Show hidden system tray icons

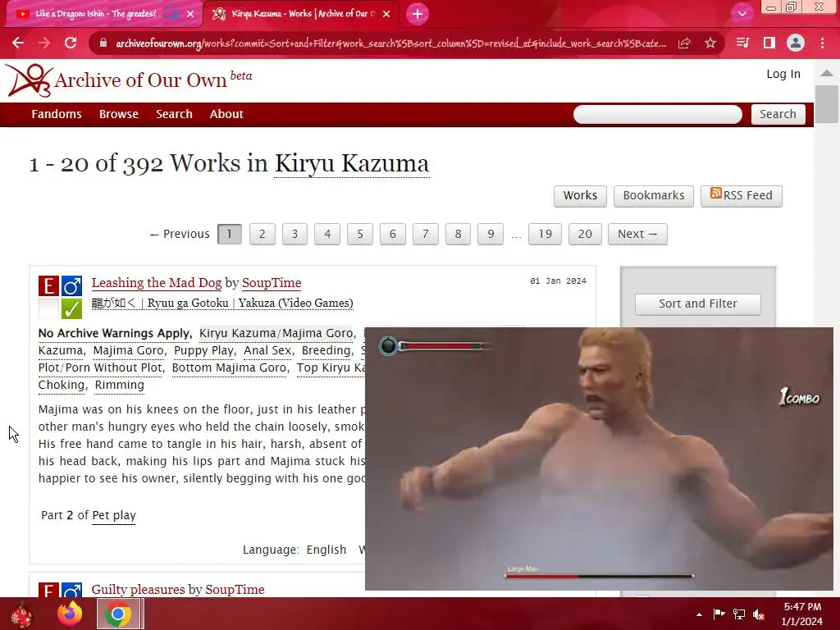(699, 614)
